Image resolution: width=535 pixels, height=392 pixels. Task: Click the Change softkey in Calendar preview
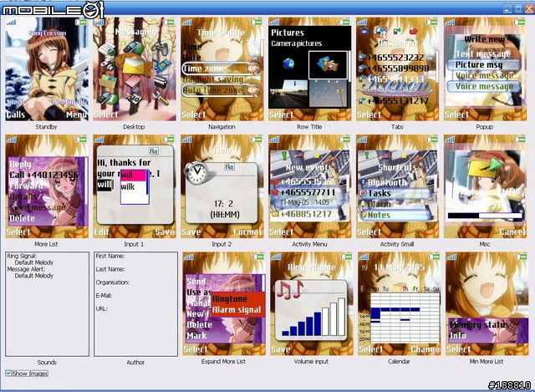425,349
